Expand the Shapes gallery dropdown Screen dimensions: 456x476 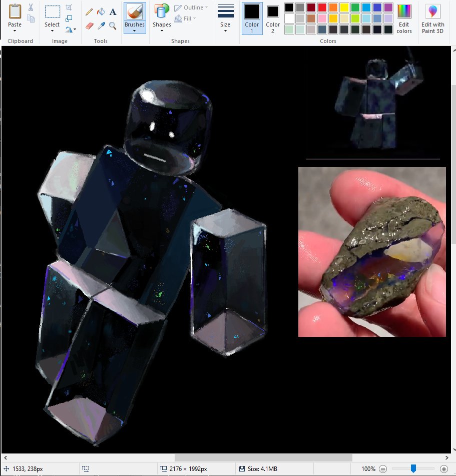(x=162, y=30)
